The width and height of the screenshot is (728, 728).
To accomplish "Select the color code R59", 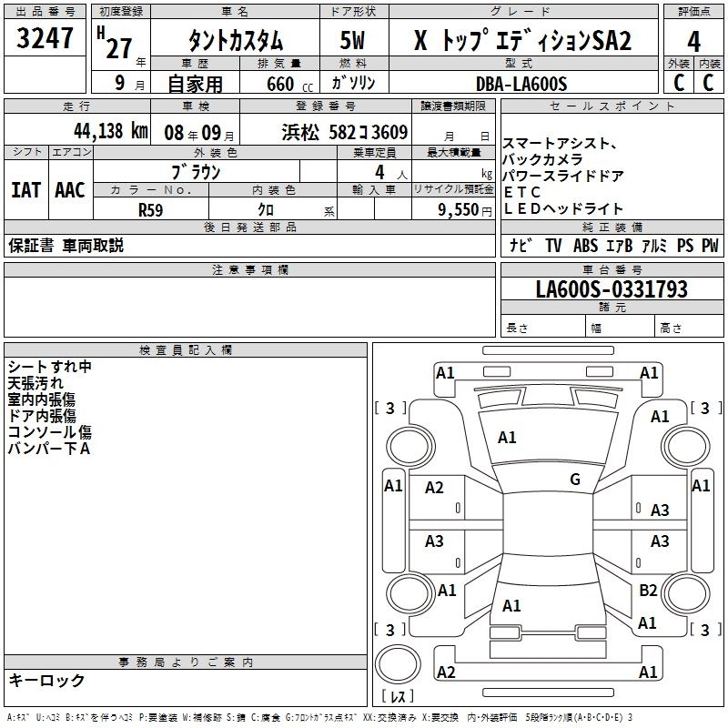I will pos(150,208).
